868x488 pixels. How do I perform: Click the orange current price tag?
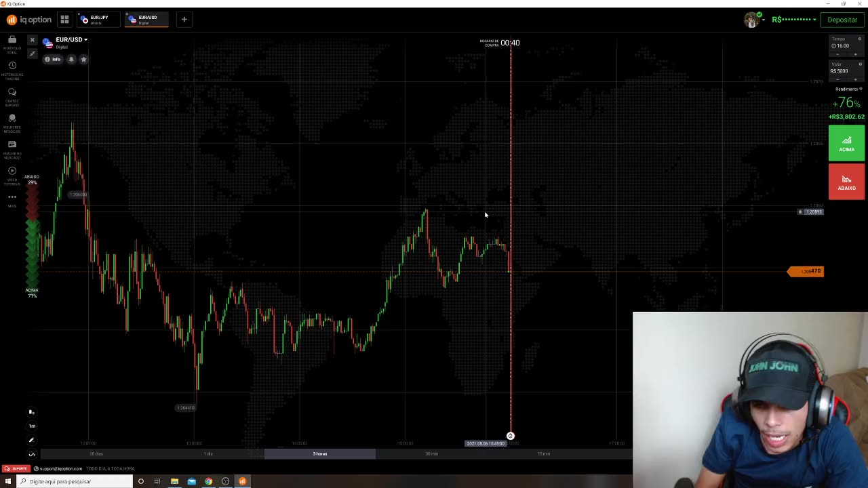(x=806, y=272)
